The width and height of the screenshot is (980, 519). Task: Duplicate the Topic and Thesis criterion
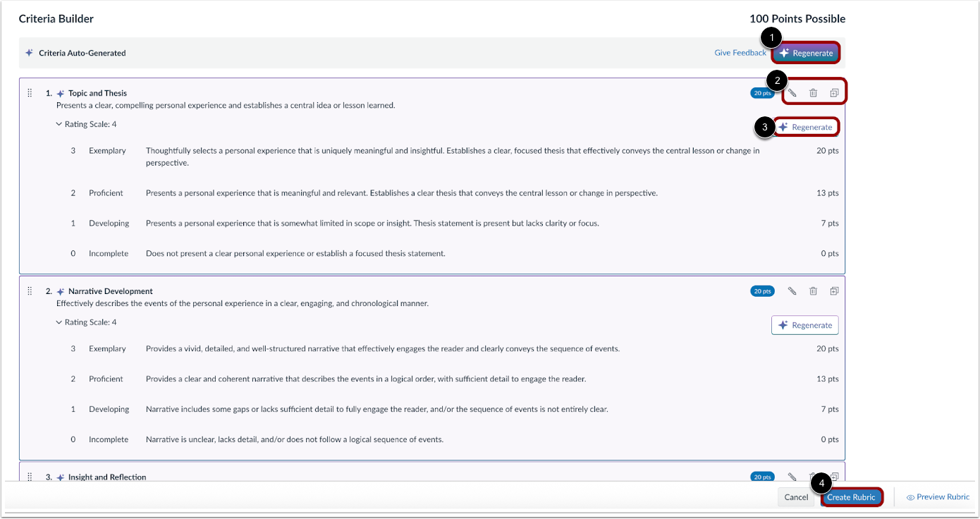(835, 92)
